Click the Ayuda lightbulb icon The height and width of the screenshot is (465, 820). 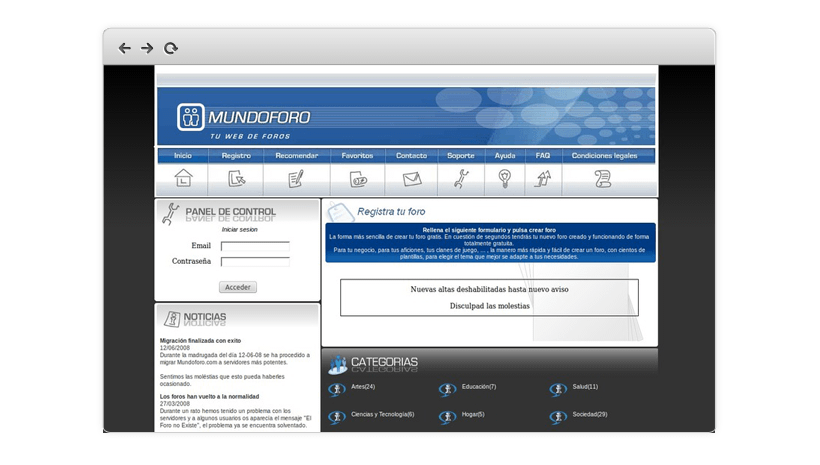pyautogui.click(x=505, y=179)
